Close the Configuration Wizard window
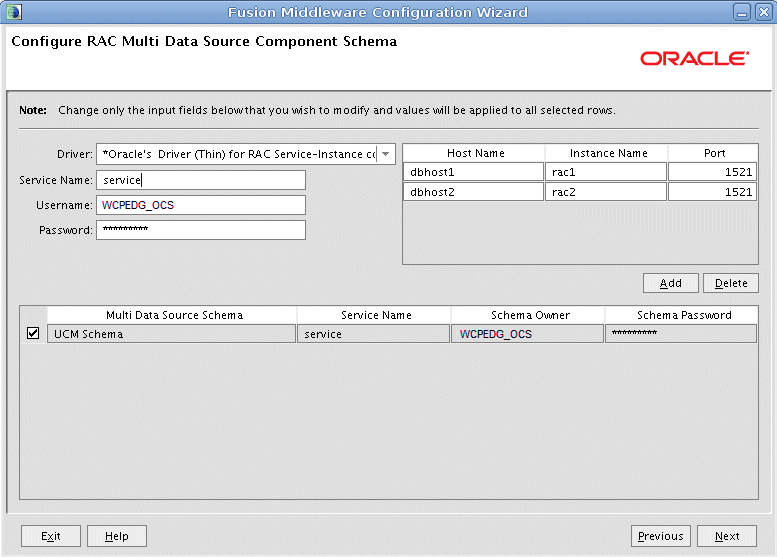 pos(763,12)
